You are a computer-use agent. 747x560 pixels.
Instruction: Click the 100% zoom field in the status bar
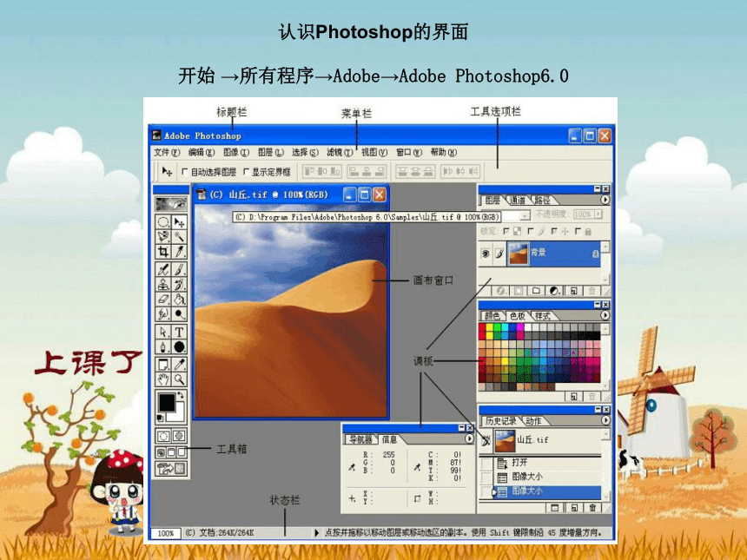[x=166, y=533]
